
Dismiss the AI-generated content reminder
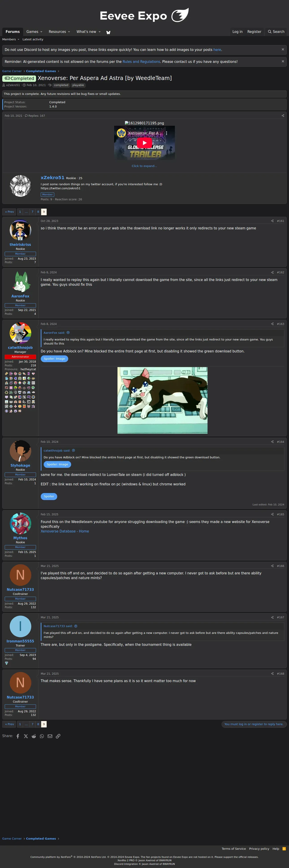(283, 61)
